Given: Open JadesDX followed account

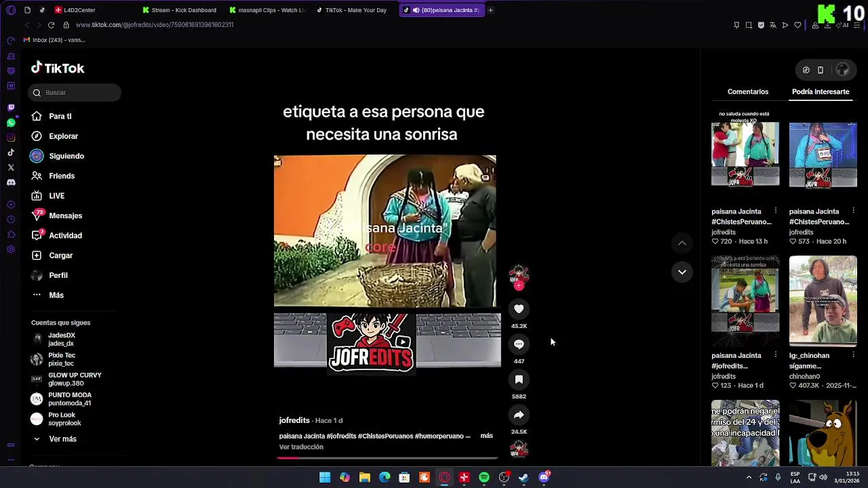Looking at the screenshot, I should (65, 340).
